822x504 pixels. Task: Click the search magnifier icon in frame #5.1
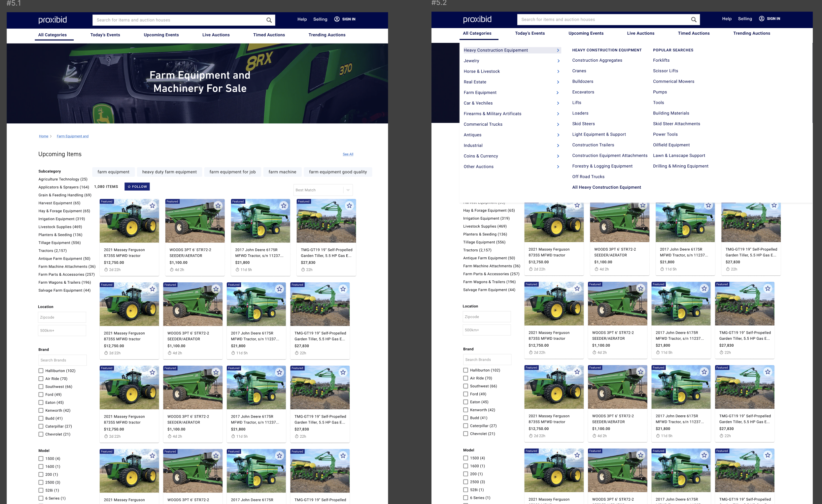pos(269,20)
